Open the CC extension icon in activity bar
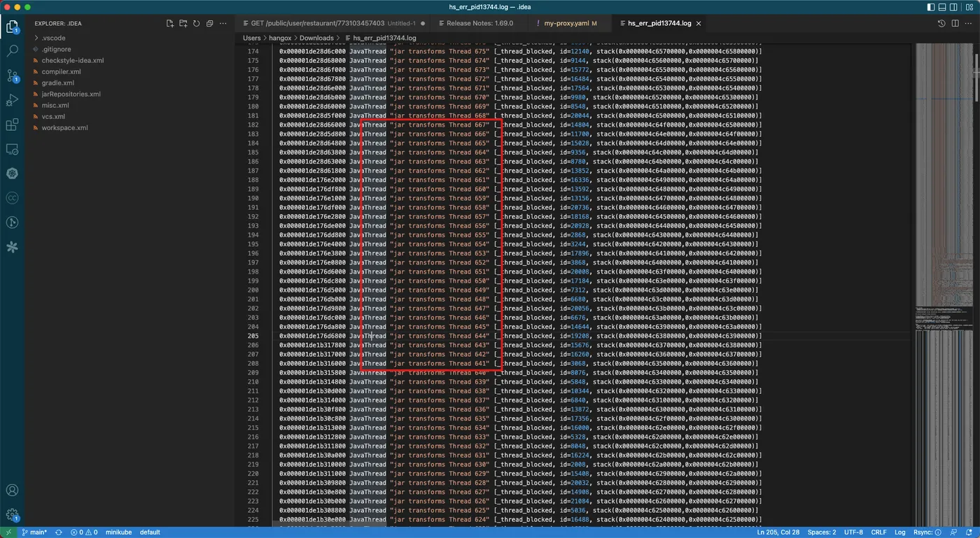Screen dimensions: 980x538 pyautogui.click(x=12, y=198)
